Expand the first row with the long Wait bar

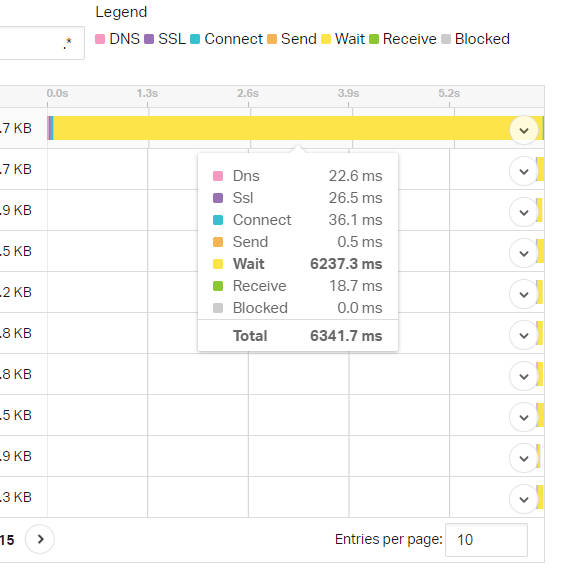524,130
